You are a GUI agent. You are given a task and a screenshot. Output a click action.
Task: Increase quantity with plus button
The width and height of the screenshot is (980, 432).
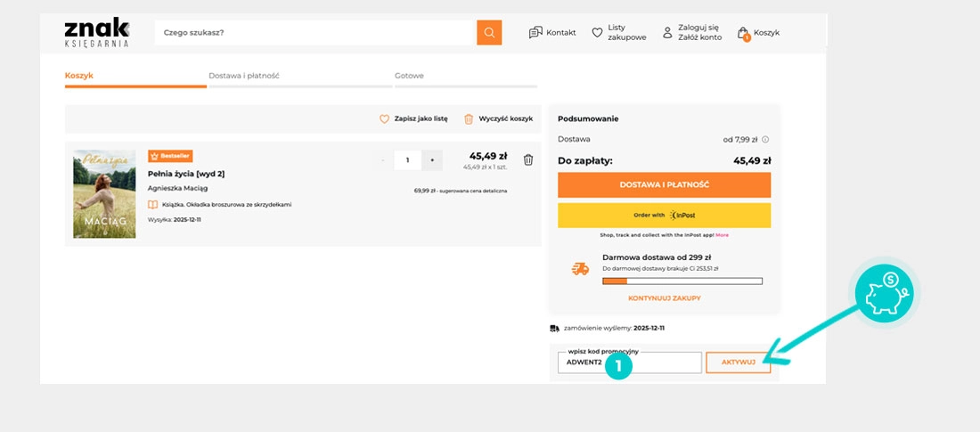click(x=432, y=160)
